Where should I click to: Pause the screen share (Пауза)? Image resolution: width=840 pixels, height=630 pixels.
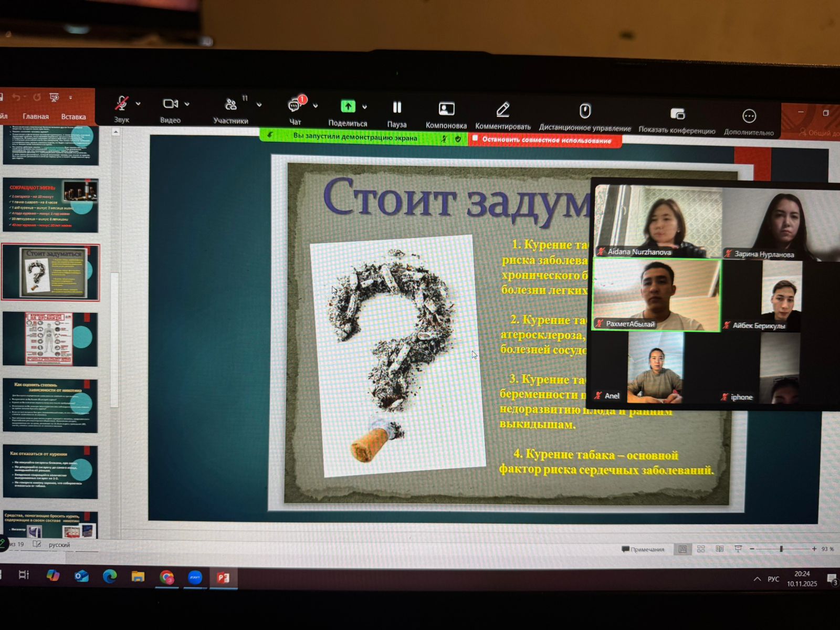(397, 108)
